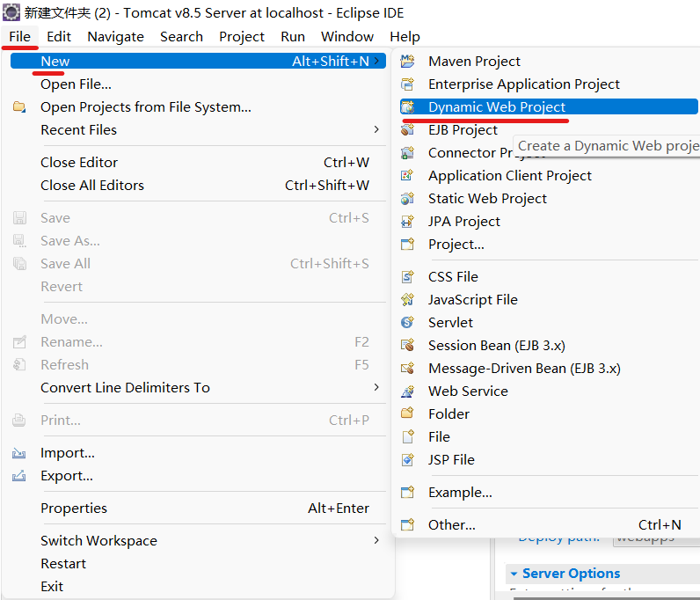Click the Servlet icon in submenu

[407, 323]
